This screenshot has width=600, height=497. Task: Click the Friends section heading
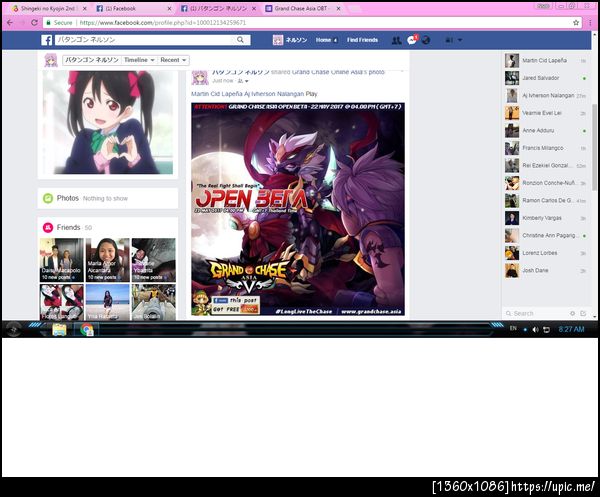(68, 227)
